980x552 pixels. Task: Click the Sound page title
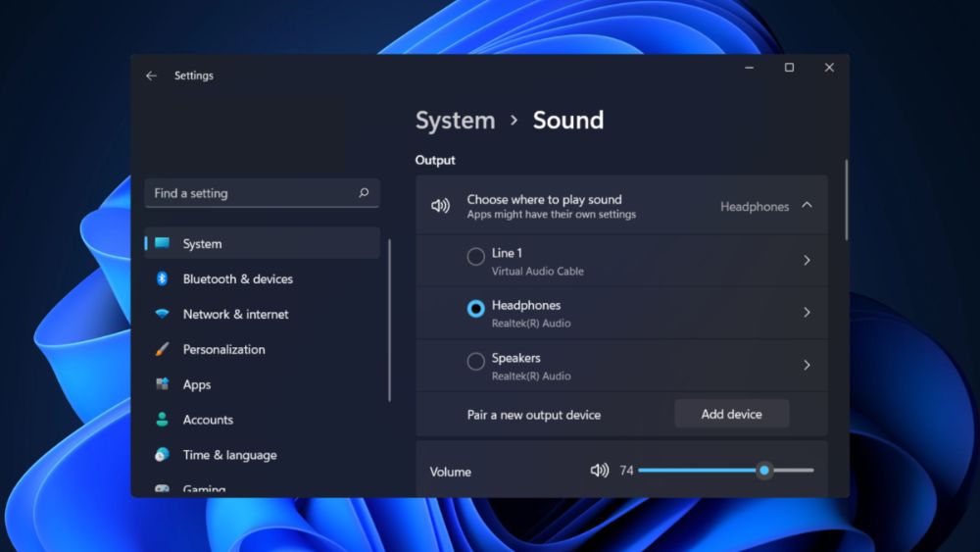pyautogui.click(x=568, y=120)
